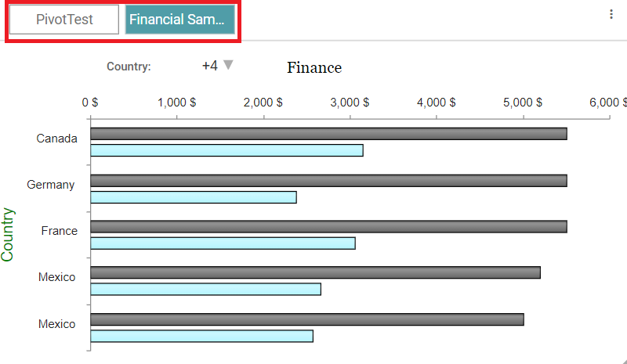Expand the Country filter dropdown arrow
Screen dimensions: 627x364
point(228,65)
